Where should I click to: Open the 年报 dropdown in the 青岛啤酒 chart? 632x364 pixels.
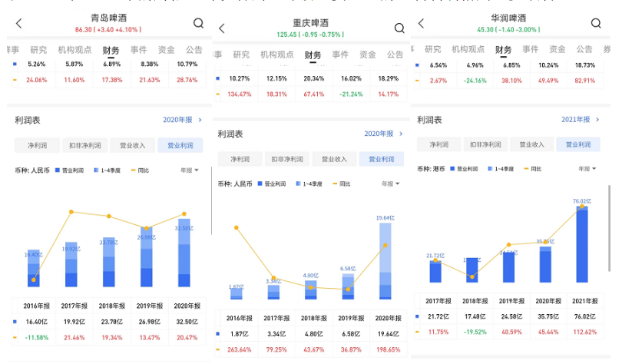tap(190, 170)
